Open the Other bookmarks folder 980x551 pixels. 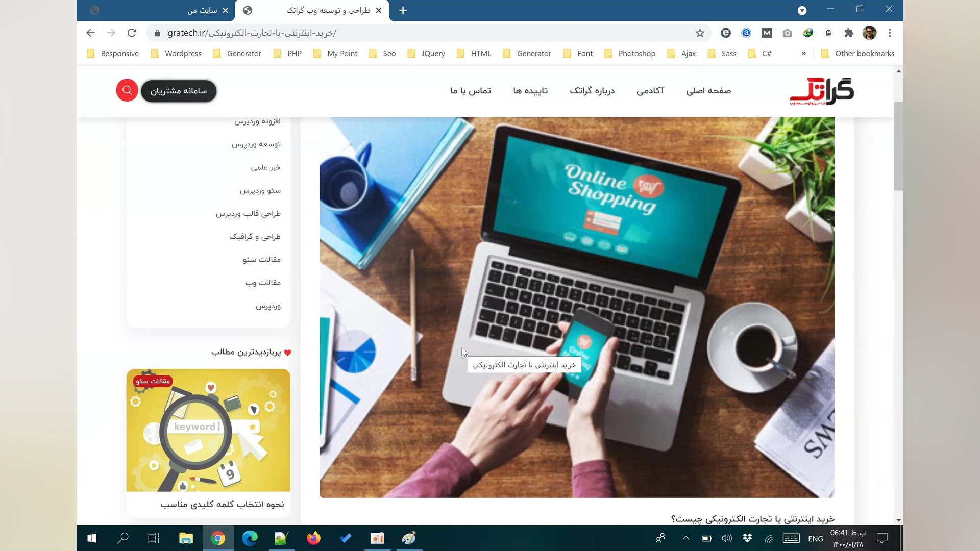(x=857, y=54)
